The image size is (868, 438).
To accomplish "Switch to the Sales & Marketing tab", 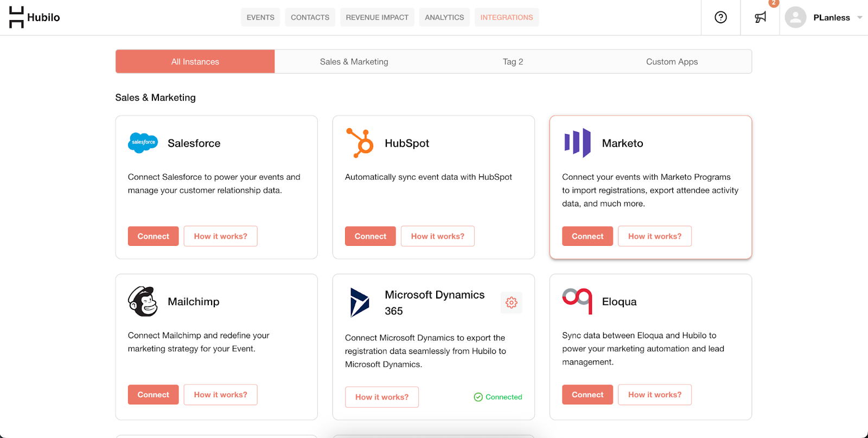I will click(x=354, y=61).
